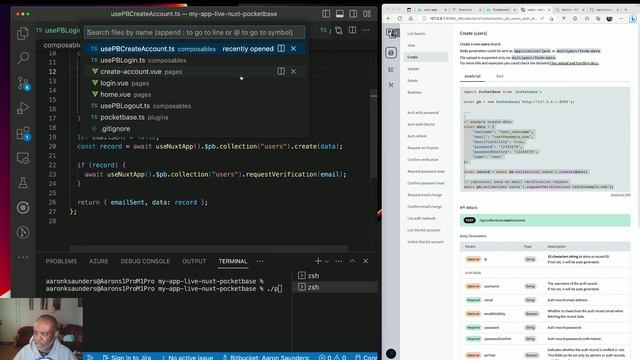The height and width of the screenshot is (360, 640).
Task: Click Sign in to Jira in status bar
Action: 127,357
